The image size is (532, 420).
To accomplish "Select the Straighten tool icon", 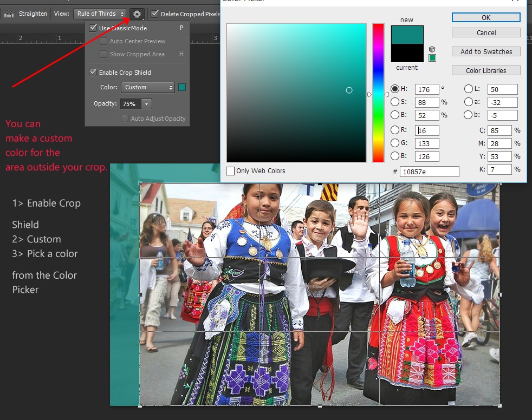I will (x=9, y=14).
